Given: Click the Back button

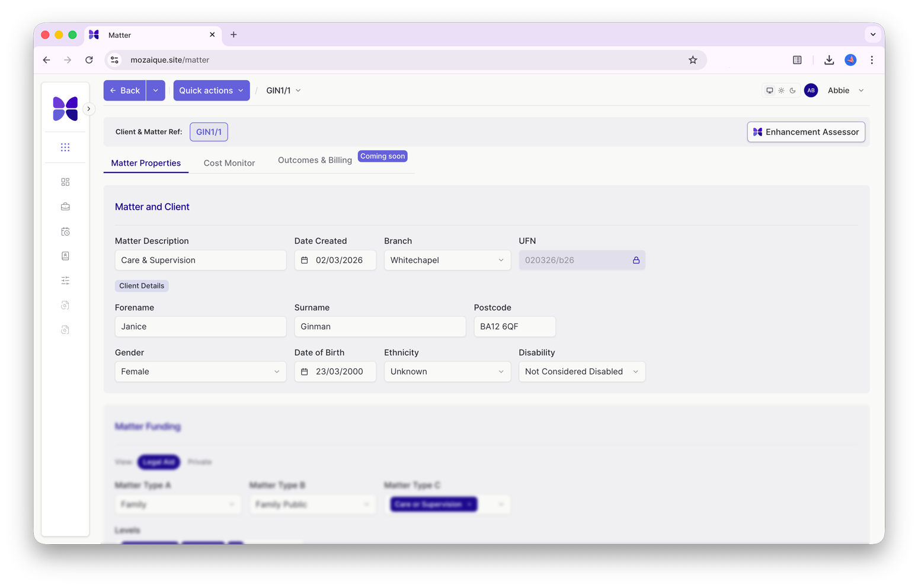Looking at the screenshot, I should (x=125, y=91).
